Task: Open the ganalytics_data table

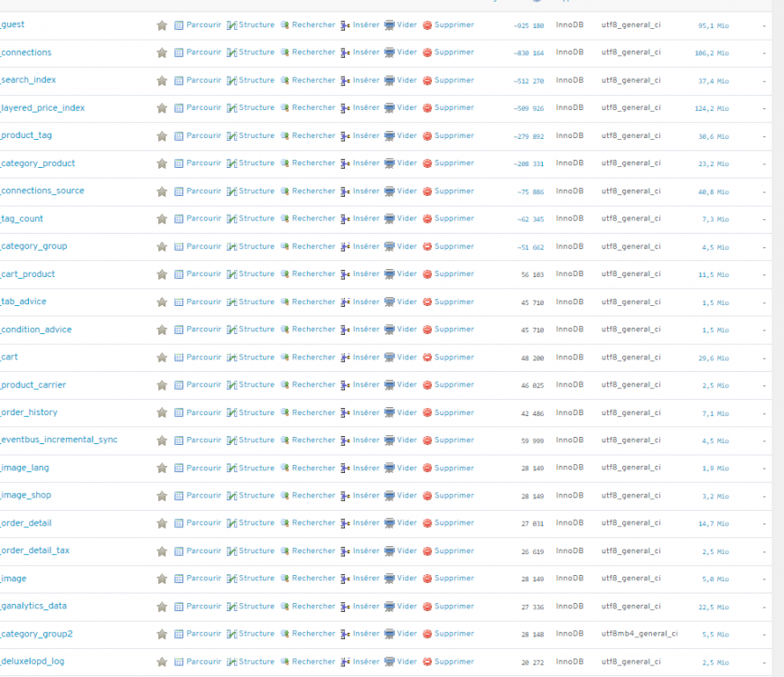Action: [34, 606]
